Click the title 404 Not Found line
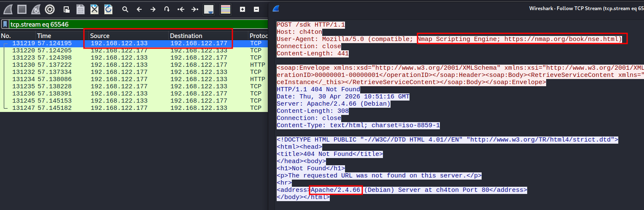 (330, 154)
